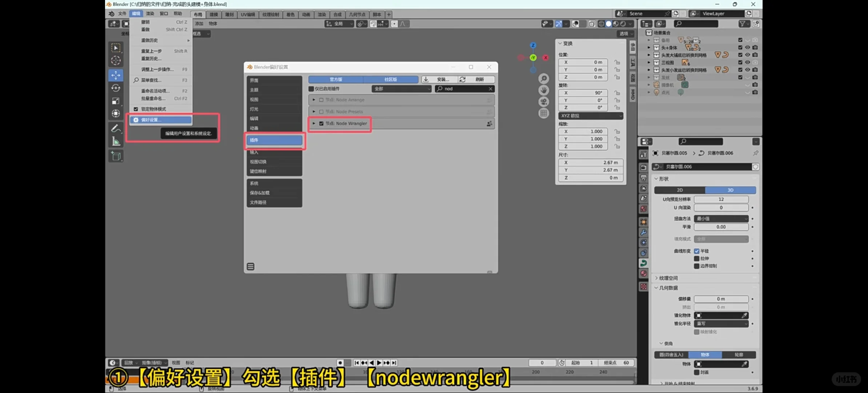Check the 仅已启用插件 filter option
This screenshot has height=393, width=868.
coord(312,88)
